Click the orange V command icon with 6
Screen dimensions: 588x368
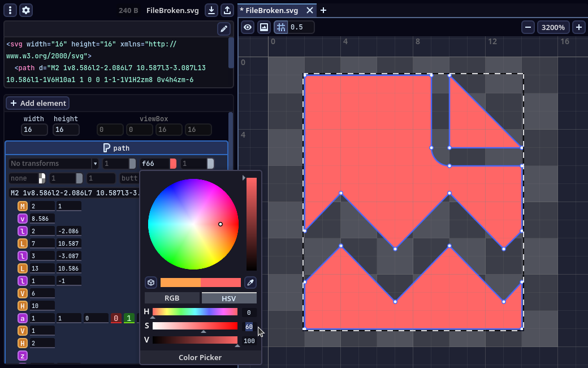click(23, 293)
